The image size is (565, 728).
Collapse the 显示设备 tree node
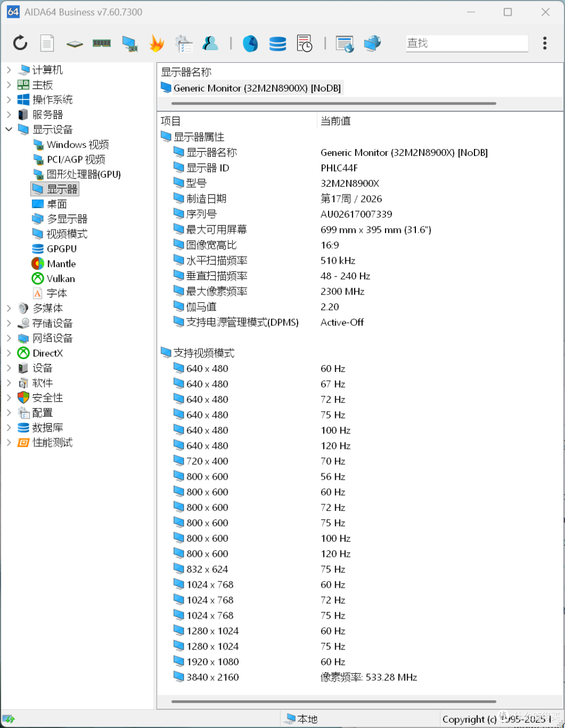pos(9,129)
